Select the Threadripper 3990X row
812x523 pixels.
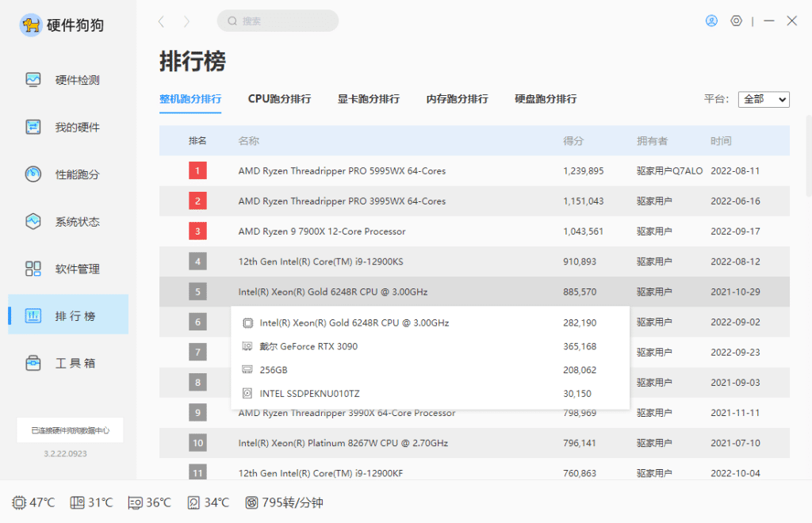474,414
